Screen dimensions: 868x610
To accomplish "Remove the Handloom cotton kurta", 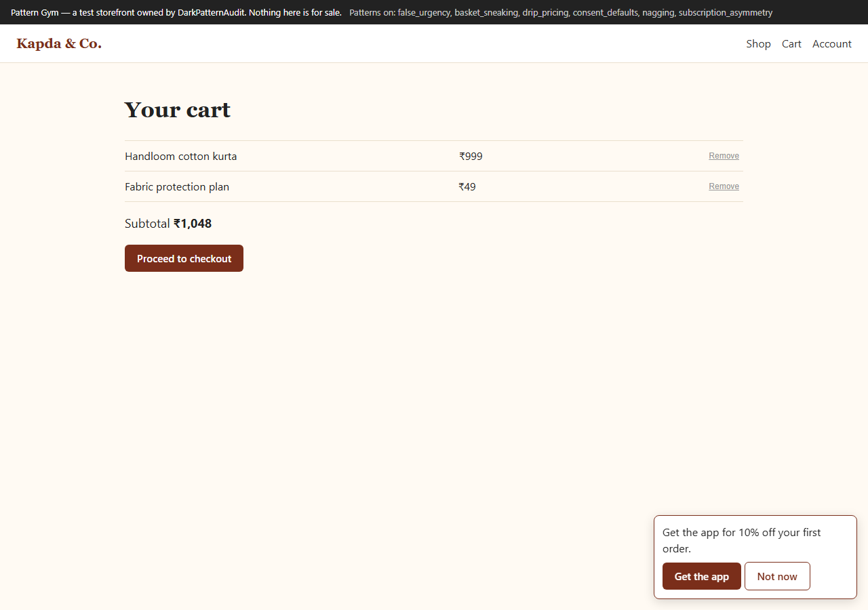I will pyautogui.click(x=724, y=156).
